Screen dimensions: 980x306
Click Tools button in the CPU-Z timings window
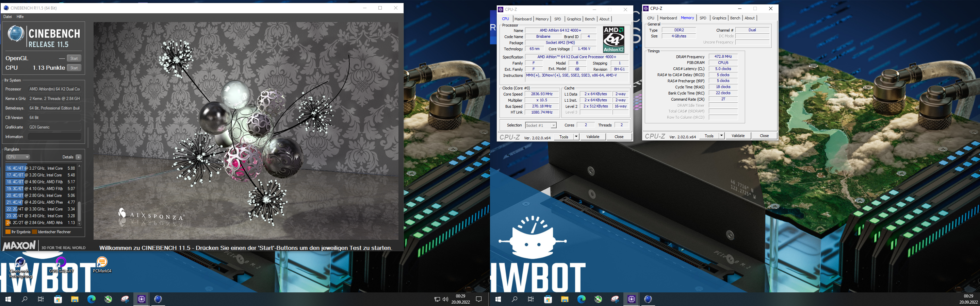coord(709,136)
